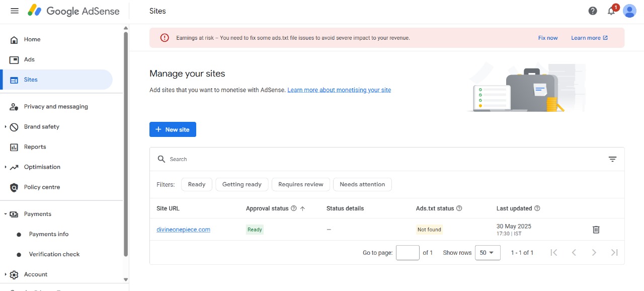Click the Sites icon in sidebar

coord(14,80)
